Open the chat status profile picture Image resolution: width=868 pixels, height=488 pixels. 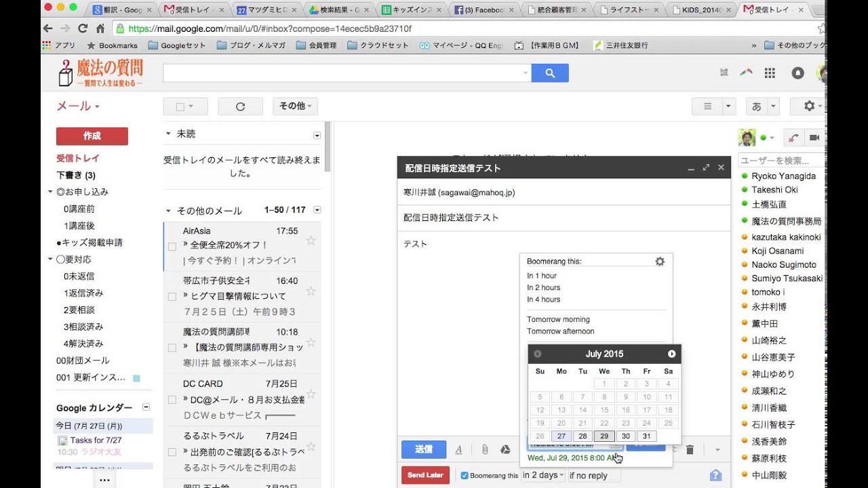(747, 138)
